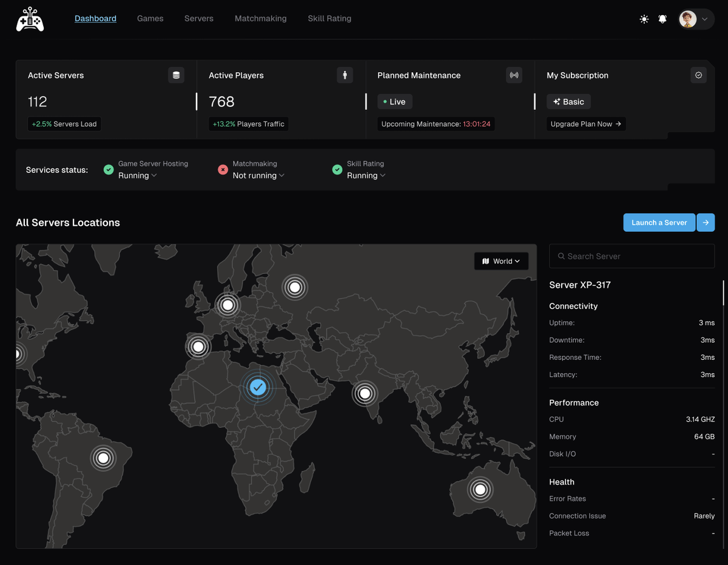Toggle light mode with the sun icon
The height and width of the screenshot is (565, 728).
coord(644,19)
